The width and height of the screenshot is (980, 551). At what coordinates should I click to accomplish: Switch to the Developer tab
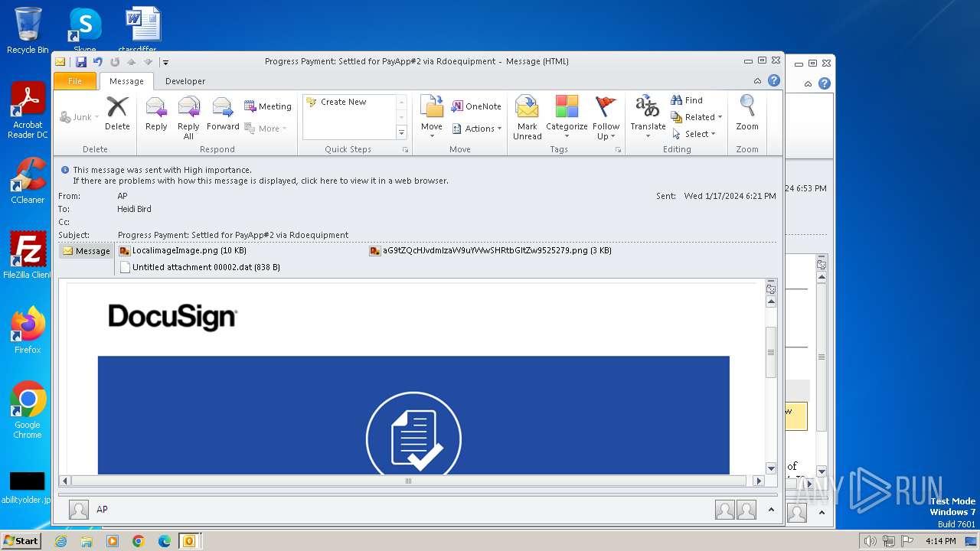click(185, 81)
